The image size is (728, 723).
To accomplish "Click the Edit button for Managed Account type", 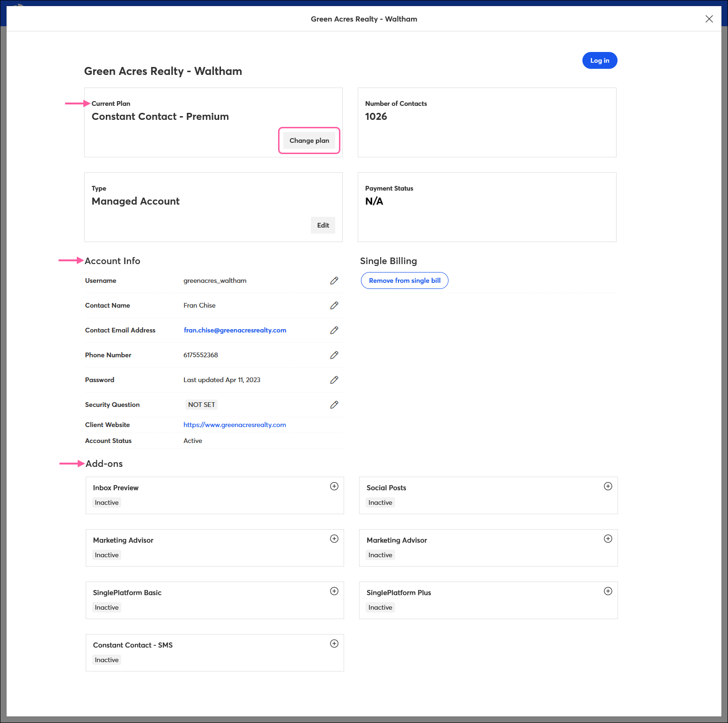I will pos(323,225).
